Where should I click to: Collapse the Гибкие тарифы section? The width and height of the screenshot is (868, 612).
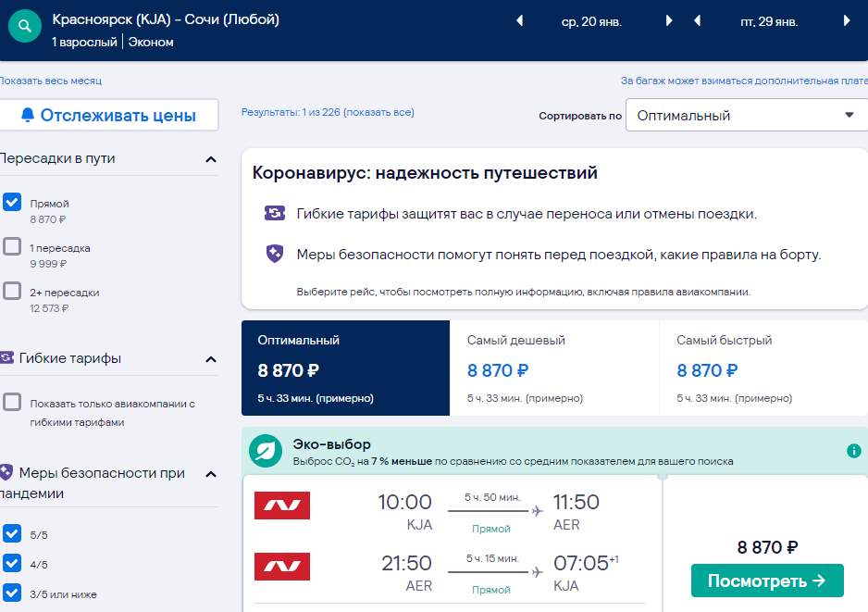pyautogui.click(x=211, y=359)
